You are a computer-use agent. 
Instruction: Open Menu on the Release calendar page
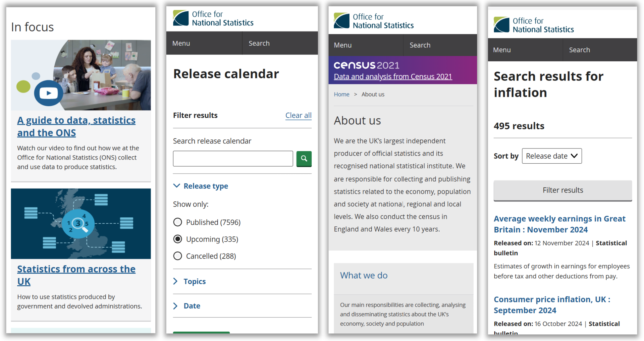[181, 43]
